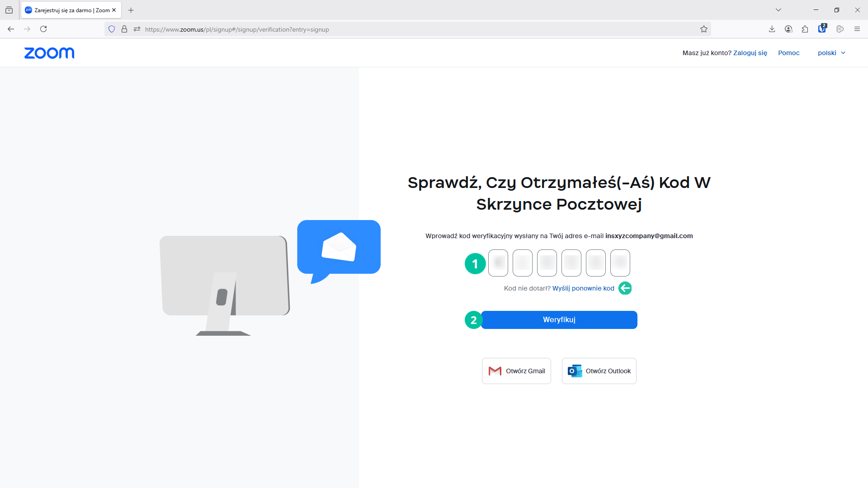Image resolution: width=868 pixels, height=488 pixels.
Task: Open the Pomoc help link
Action: point(789,53)
